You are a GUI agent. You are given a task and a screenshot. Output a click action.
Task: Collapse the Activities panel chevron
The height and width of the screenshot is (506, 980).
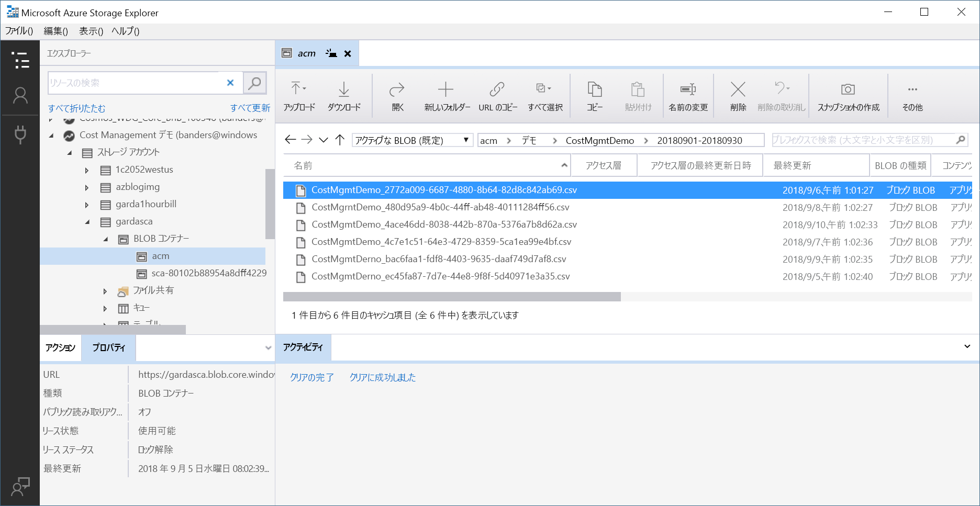[967, 346]
